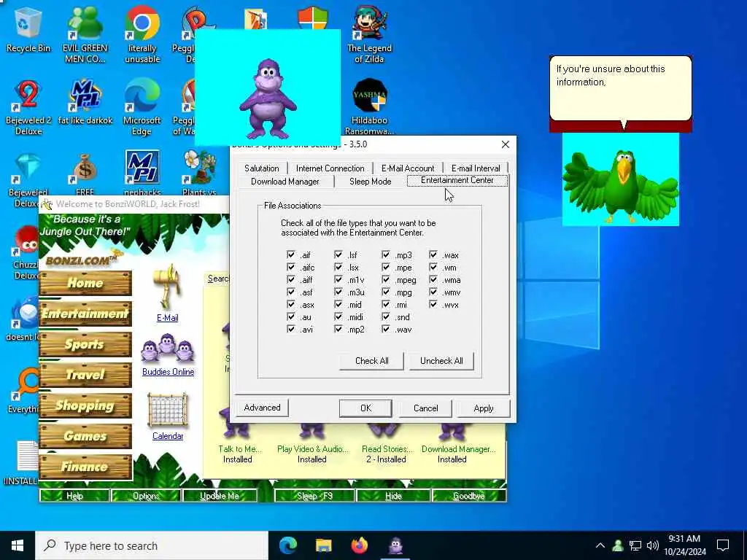Click the Update Me button in BonziWORLD

[x=220, y=496]
